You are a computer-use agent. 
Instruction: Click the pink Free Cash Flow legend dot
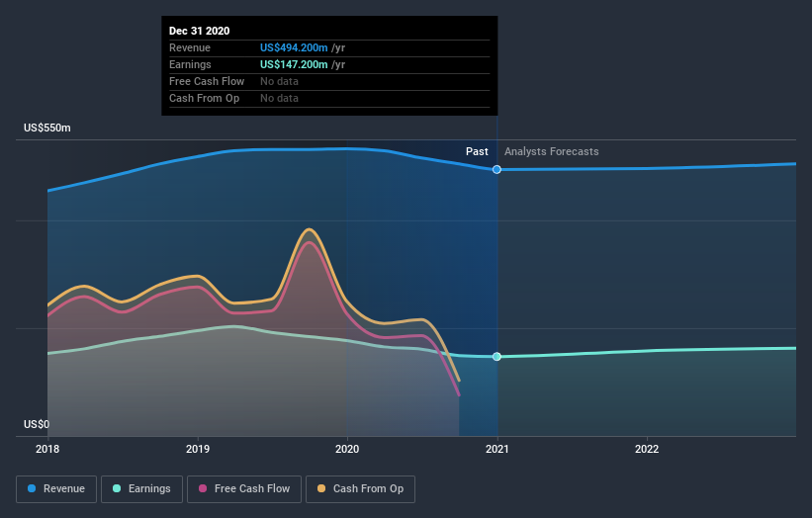(203, 488)
